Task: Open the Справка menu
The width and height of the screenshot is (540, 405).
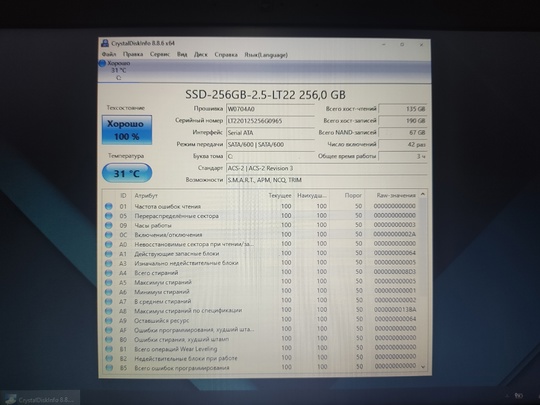Action: [x=226, y=54]
